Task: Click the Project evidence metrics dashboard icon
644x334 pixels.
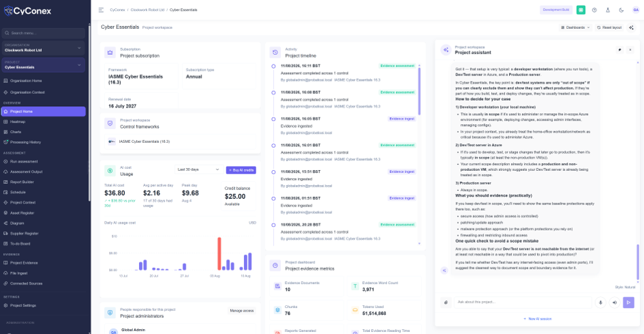Action: click(x=275, y=265)
